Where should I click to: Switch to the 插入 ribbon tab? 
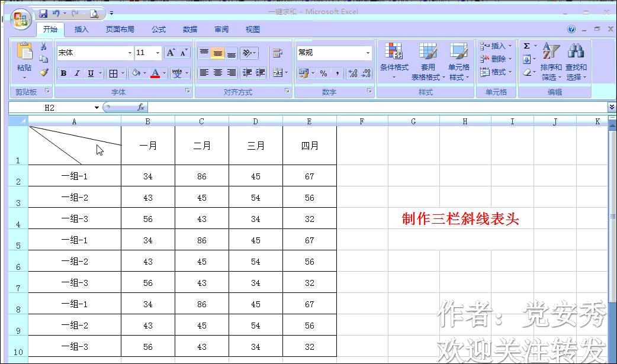click(x=82, y=30)
